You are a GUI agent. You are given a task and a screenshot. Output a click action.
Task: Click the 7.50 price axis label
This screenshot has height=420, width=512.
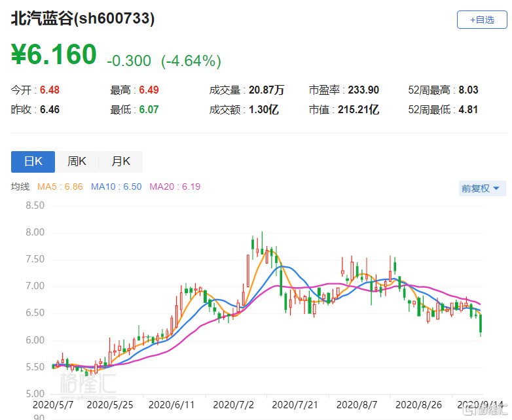tap(35, 259)
